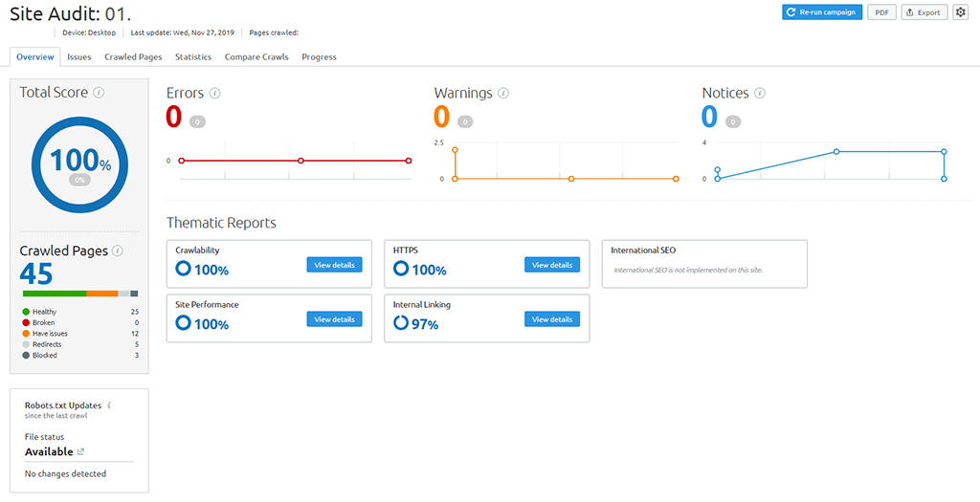Click the Available file status text
Image resolution: width=980 pixels, height=502 pixels.
49,451
